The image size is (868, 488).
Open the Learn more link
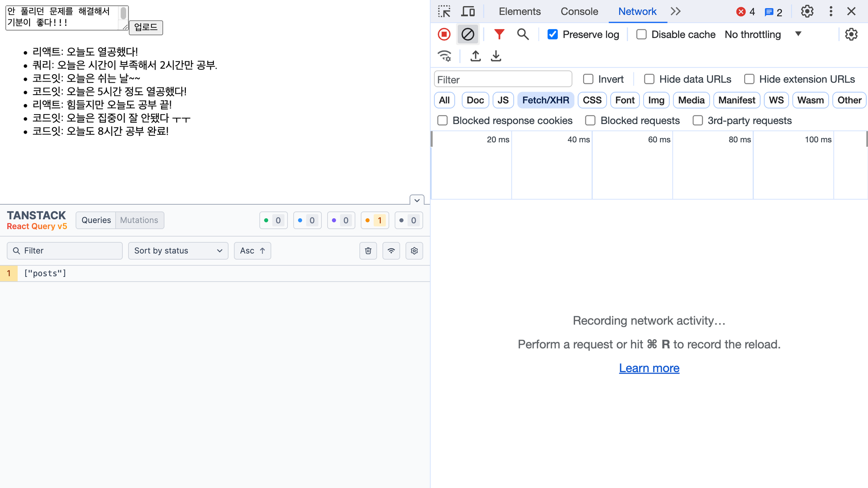click(x=649, y=368)
